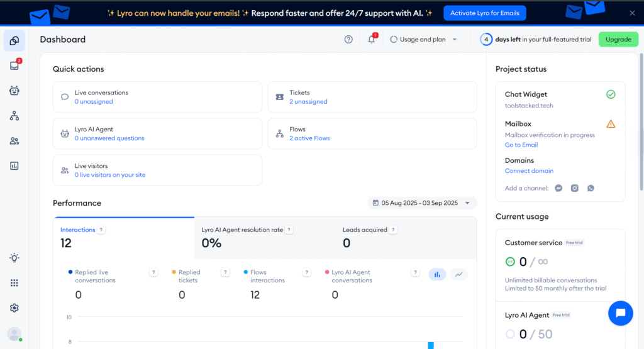Switch to bar chart view
644x349 pixels.
tap(438, 274)
